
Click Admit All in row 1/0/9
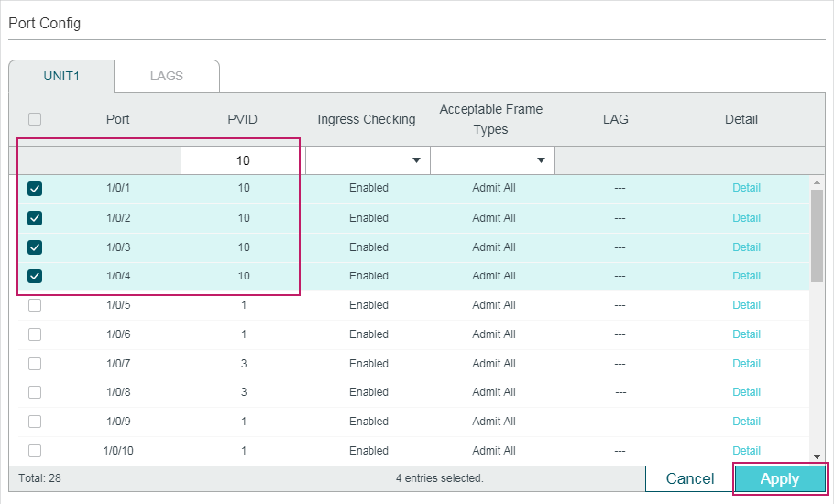point(494,421)
